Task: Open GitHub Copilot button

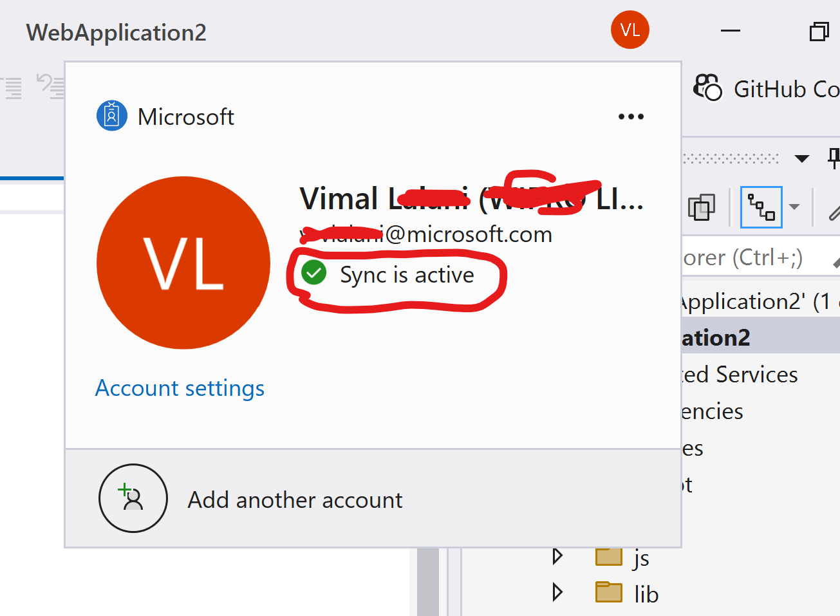Action: 766,89
